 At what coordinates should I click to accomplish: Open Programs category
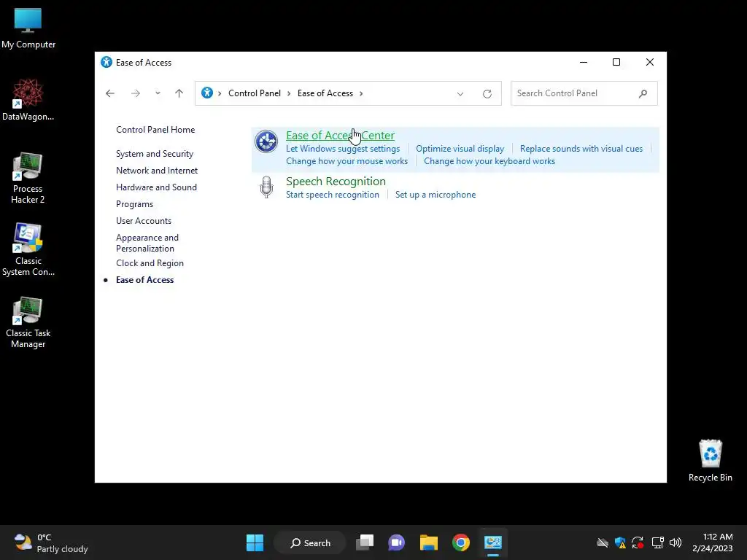point(135,204)
